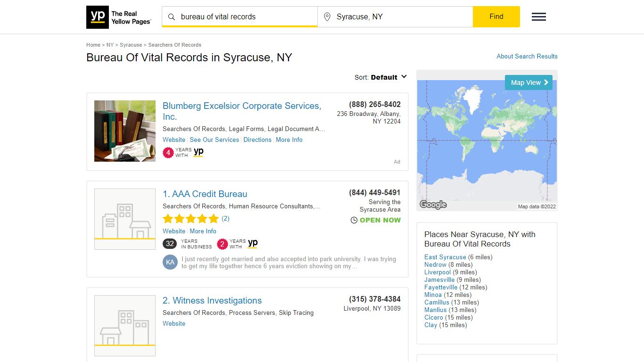This screenshot has height=362, width=644.
Task: Open the hamburger menu
Action: 539,17
